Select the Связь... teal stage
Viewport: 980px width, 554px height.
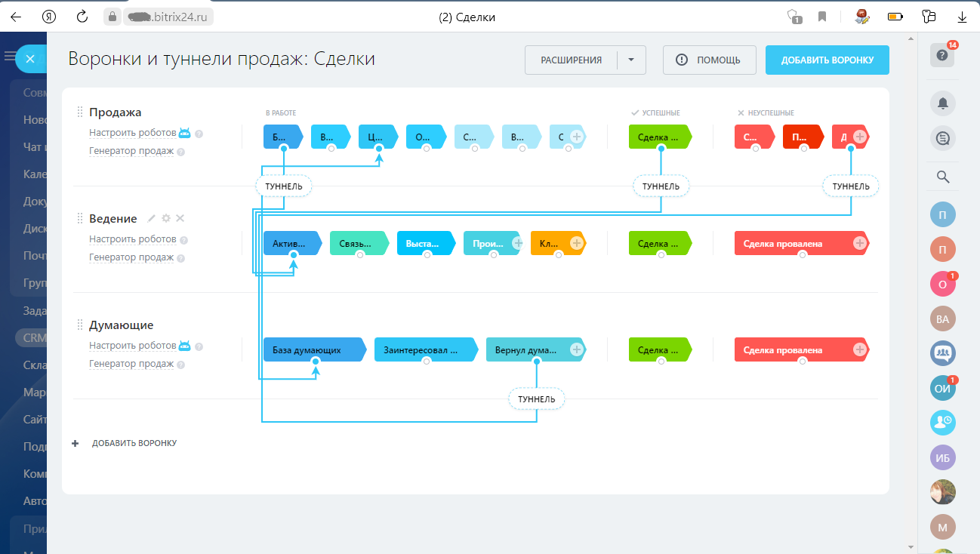coord(359,243)
